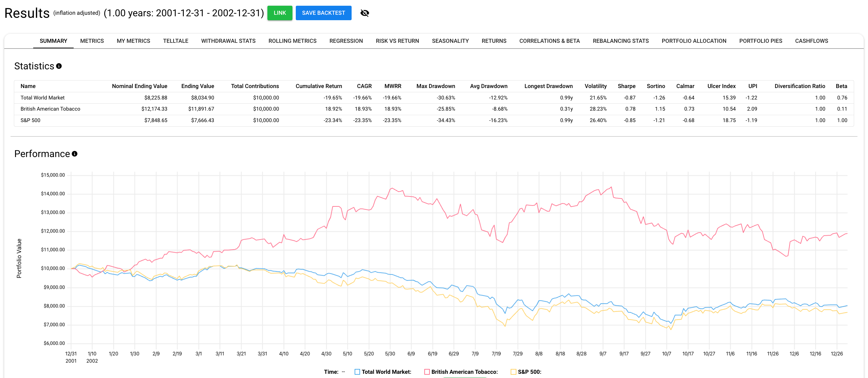
Task: Select the RISK VS RETURN tab
Action: point(397,41)
